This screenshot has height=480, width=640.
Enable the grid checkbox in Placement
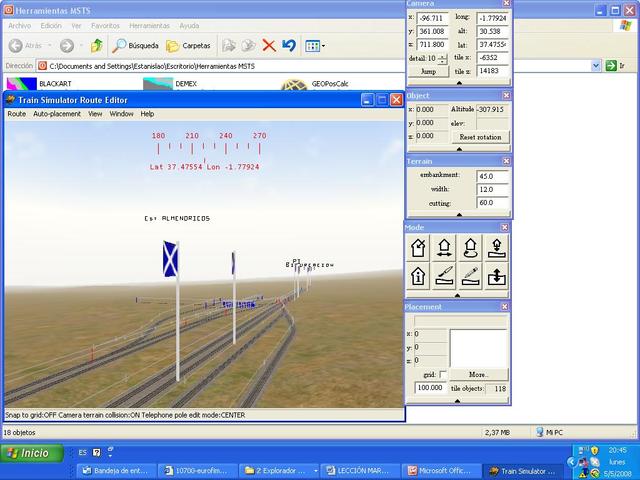(443, 375)
